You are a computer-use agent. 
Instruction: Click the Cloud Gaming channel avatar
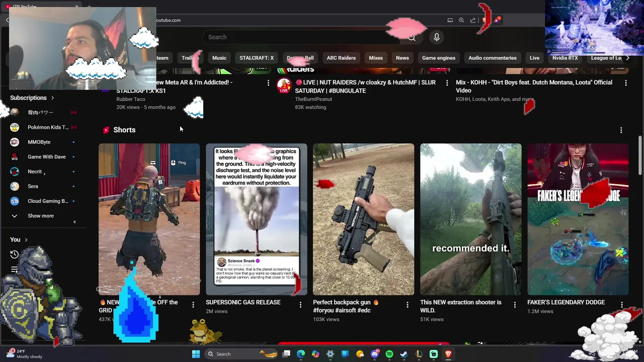(15, 201)
